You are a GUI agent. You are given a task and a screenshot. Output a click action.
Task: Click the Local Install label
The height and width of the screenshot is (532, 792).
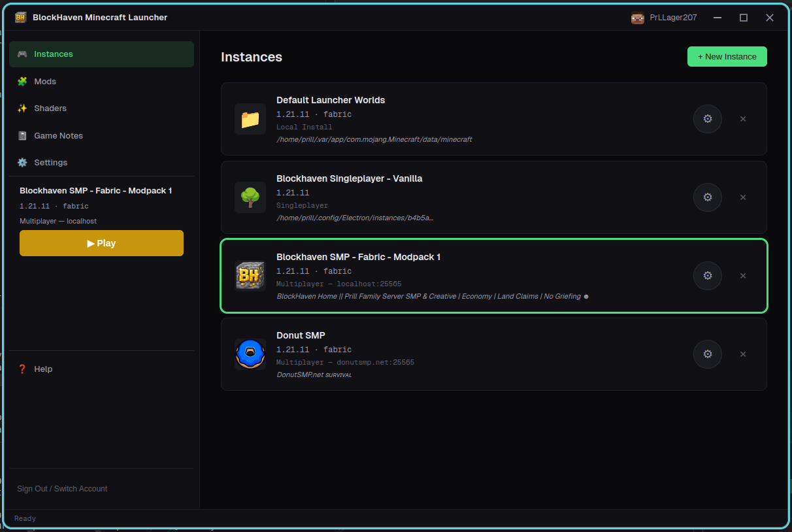click(305, 127)
